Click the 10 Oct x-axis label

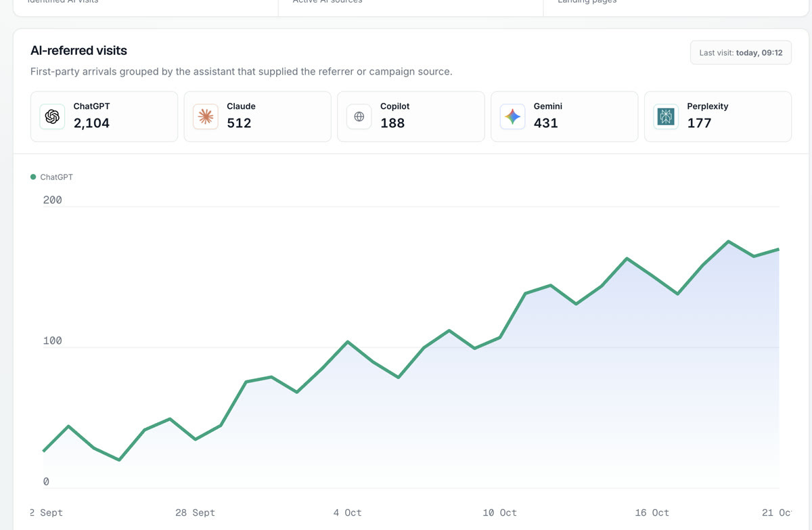(499, 512)
